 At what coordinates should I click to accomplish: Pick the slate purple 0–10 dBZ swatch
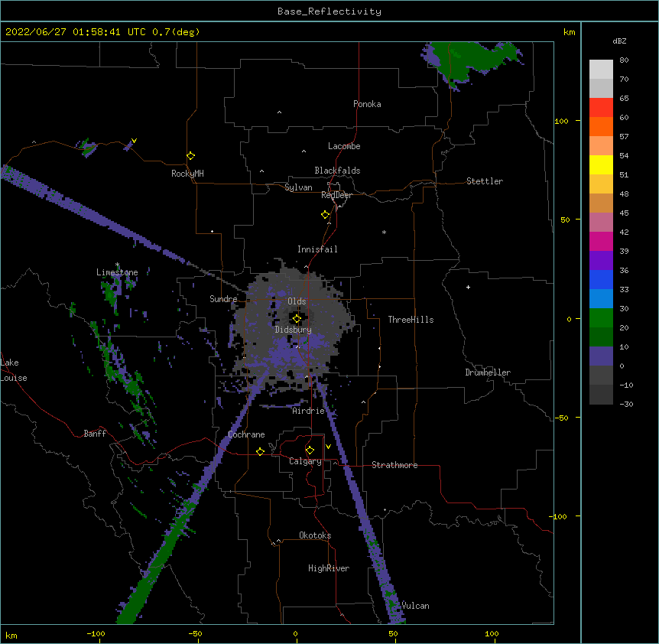pos(601,356)
